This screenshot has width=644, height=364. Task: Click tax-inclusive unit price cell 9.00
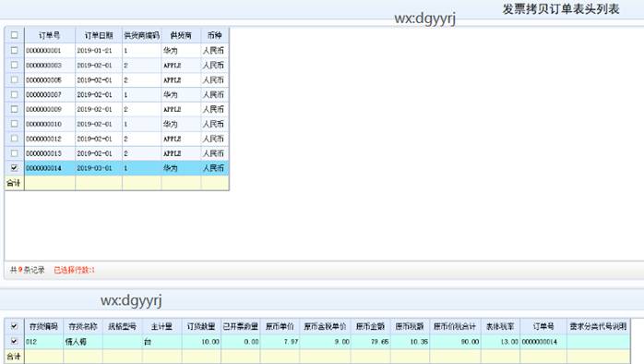[325, 342]
